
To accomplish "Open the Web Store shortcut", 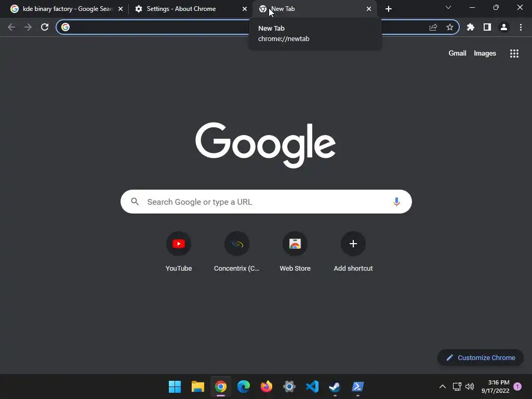I will [x=295, y=252].
